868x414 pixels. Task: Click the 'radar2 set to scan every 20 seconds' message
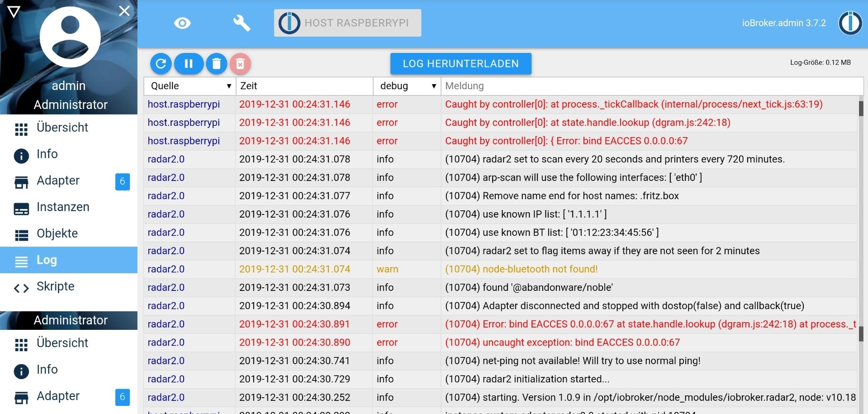(x=615, y=159)
